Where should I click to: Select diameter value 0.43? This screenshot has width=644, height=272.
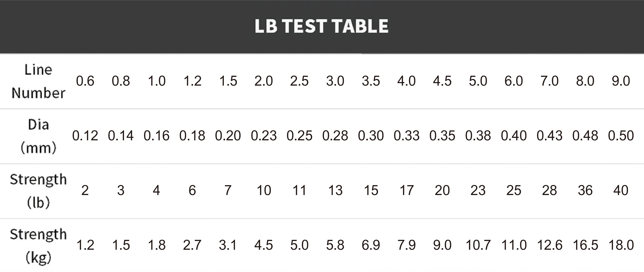pos(550,136)
